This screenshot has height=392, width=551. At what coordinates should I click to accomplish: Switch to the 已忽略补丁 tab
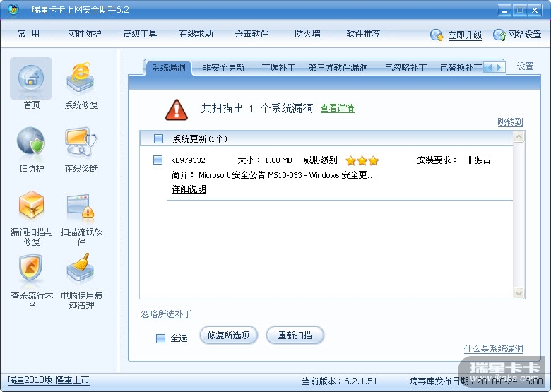tap(406, 67)
